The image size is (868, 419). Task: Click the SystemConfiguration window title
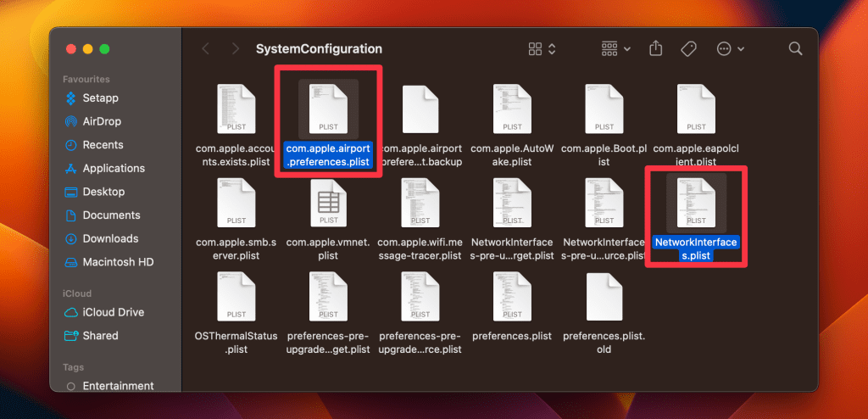coord(319,49)
